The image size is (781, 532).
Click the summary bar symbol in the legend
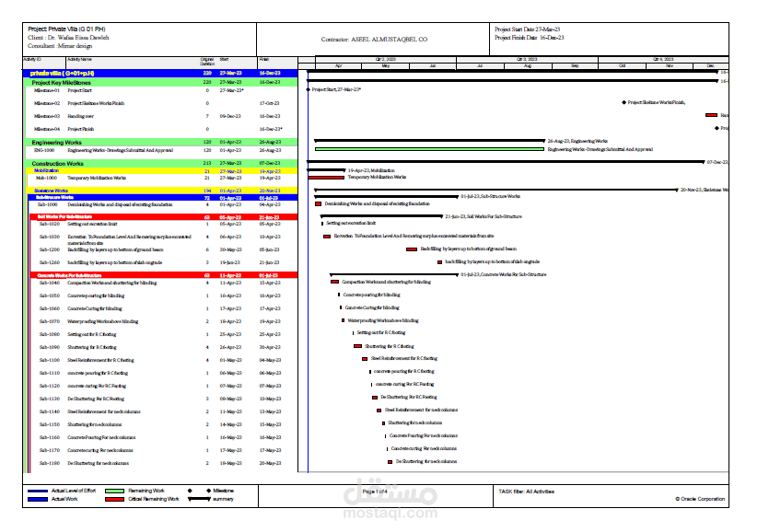click(x=199, y=499)
